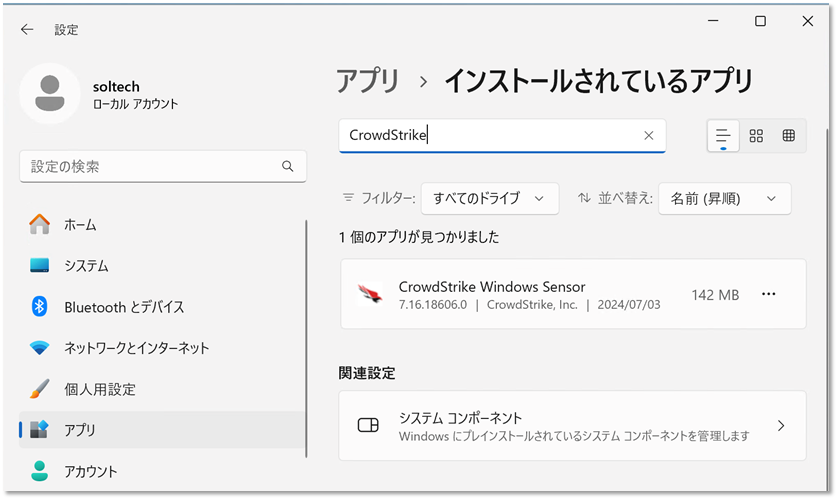Click the アプリ breadcrumb link
Screen dimensions: 838x500
point(368,81)
